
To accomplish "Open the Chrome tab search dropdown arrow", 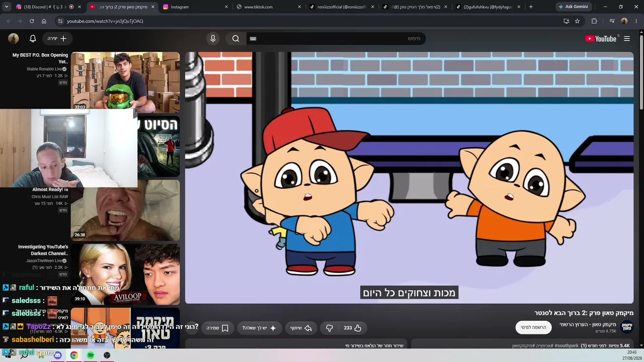I will [7, 7].
